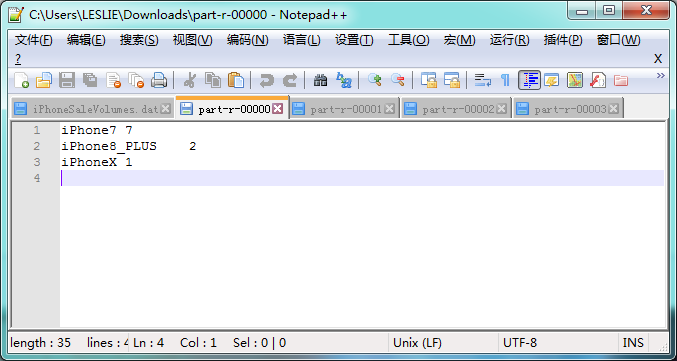The image size is (677, 361).
Task: Open the 插件(P) menu
Action: pyautogui.click(x=563, y=41)
